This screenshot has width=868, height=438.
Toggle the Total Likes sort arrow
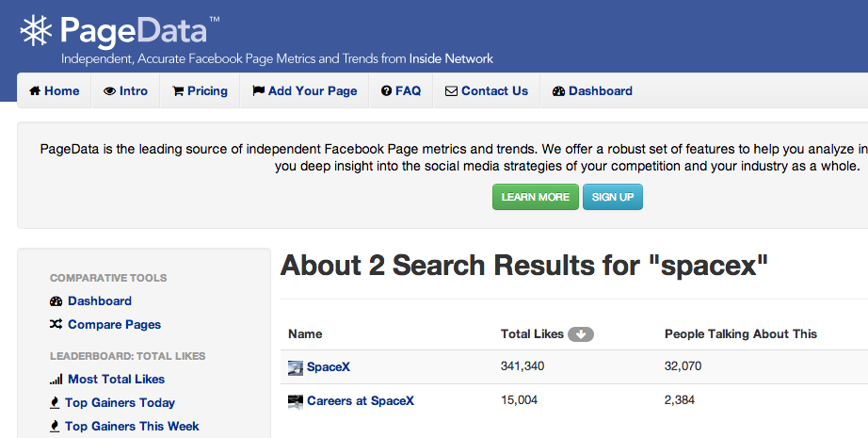[581, 333]
